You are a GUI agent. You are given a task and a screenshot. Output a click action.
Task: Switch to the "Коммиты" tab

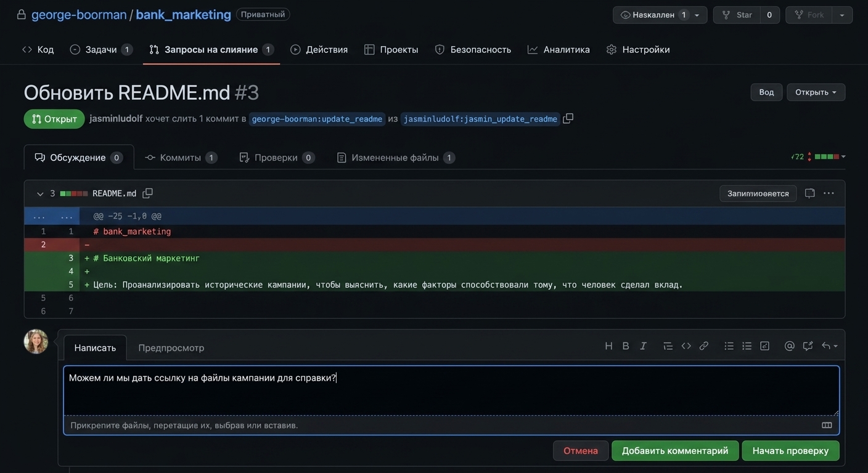tap(181, 158)
